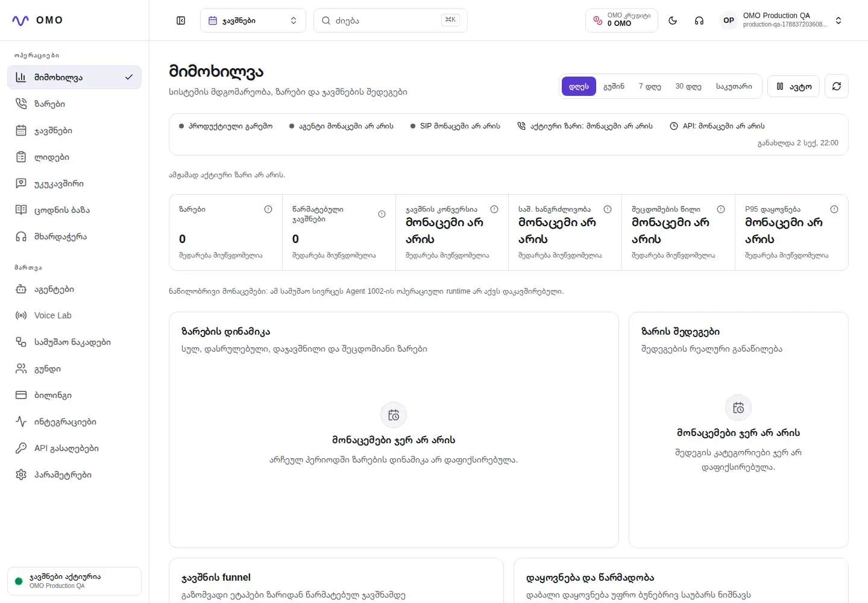Open Voice Lab in the sidebar
The width and height of the screenshot is (868, 603).
point(75,315)
